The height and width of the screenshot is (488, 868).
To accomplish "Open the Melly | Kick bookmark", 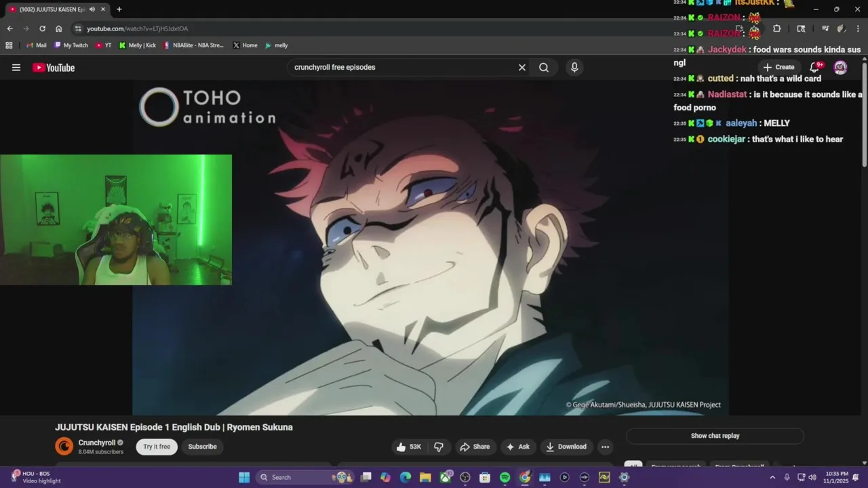I will pyautogui.click(x=138, y=45).
